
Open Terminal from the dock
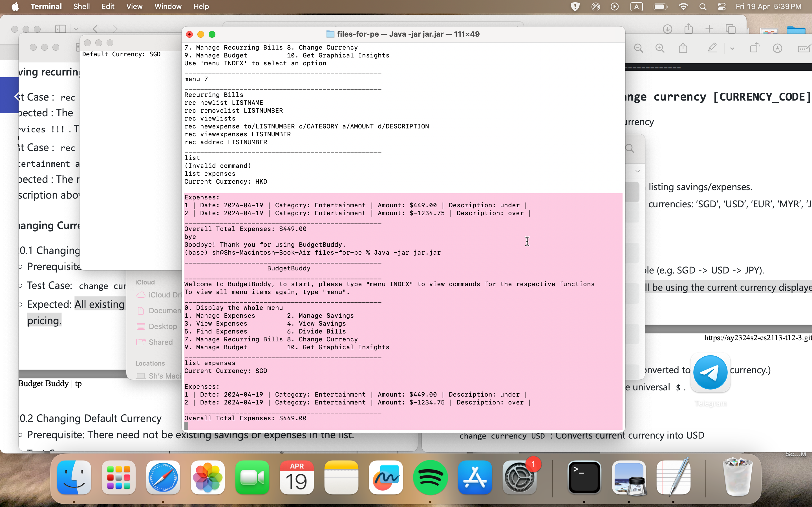(584, 477)
